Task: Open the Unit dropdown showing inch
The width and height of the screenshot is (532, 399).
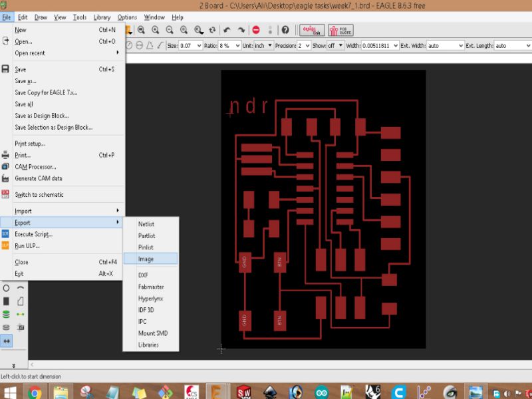Action: pos(264,45)
